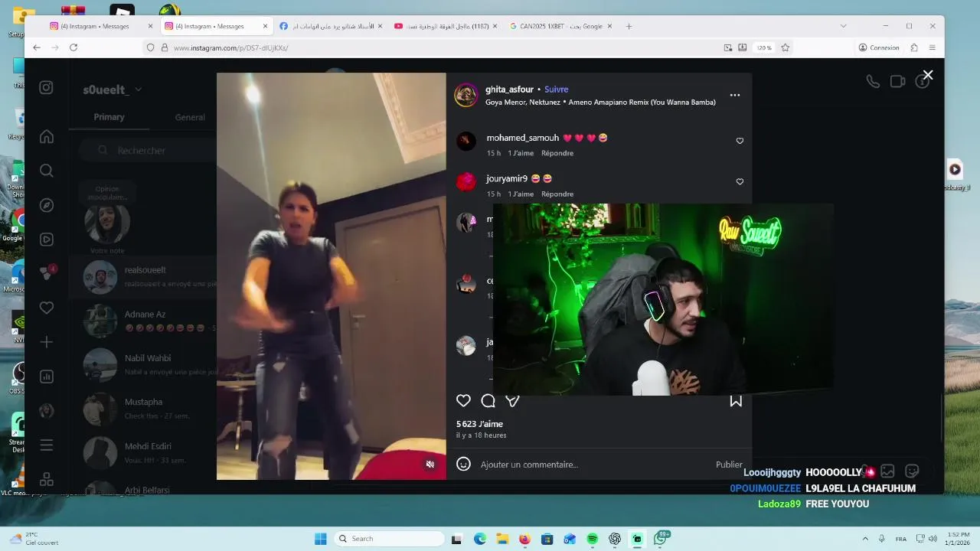The height and width of the screenshot is (551, 980).
Task: Expand list all tabs chevron
Action: coord(843,26)
